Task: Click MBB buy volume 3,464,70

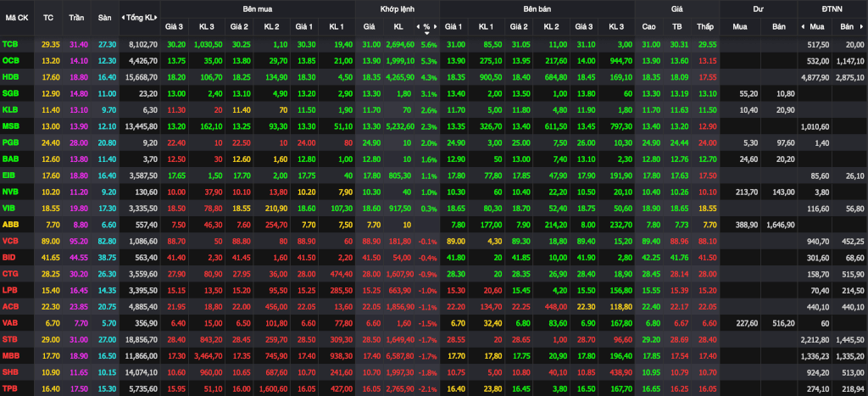Action: click(x=209, y=357)
